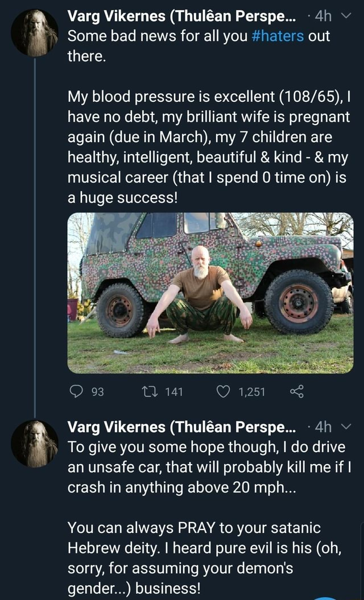The height and width of the screenshot is (600, 364).
Task: Open the first tweet's chevron menu
Action: point(346,16)
